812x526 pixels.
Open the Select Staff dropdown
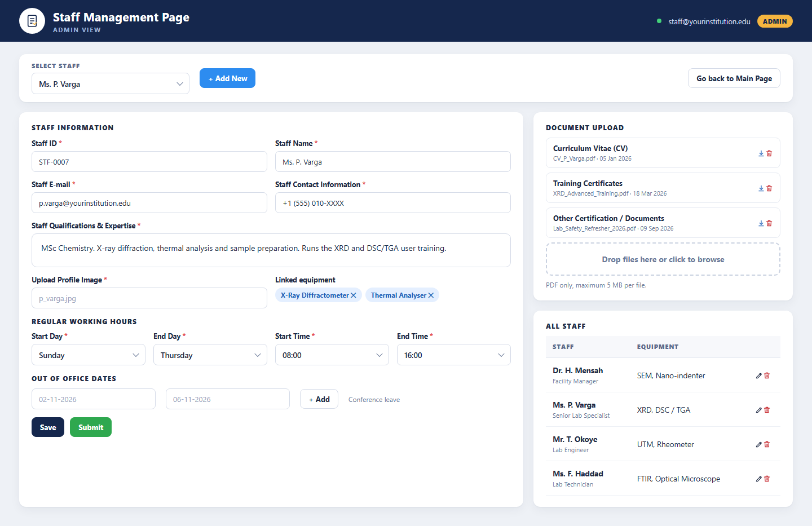point(111,83)
